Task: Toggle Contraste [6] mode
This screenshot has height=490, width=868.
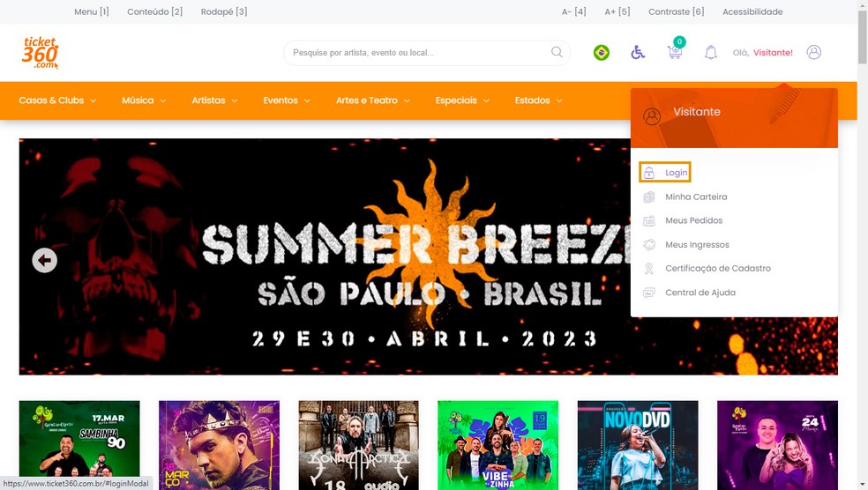Action: [x=676, y=11]
